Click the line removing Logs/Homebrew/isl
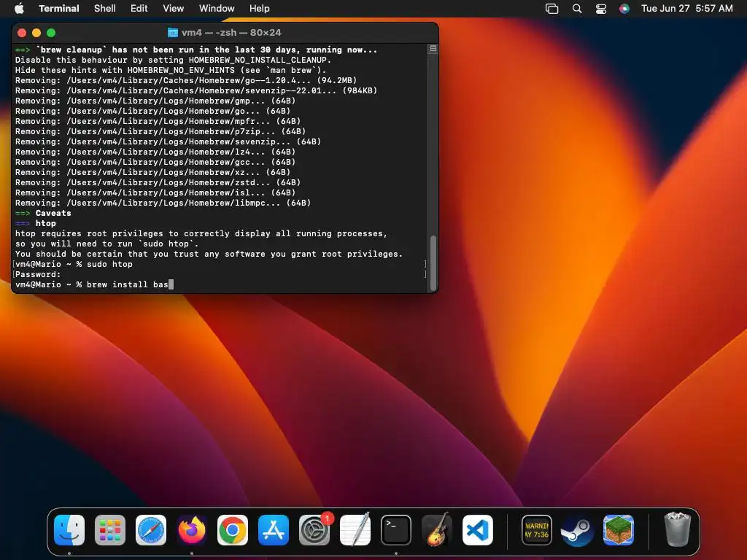Image resolution: width=747 pixels, height=560 pixels. [x=155, y=192]
